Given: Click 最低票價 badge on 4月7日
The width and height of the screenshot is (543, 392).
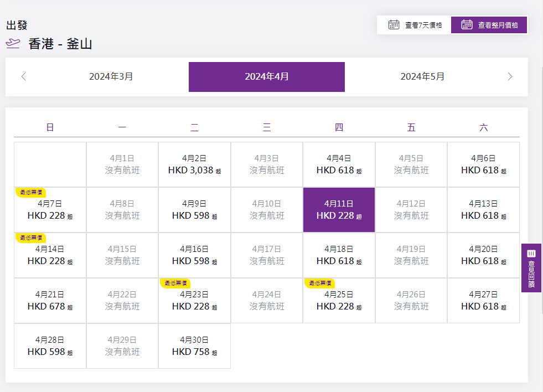Looking at the screenshot, I should [x=31, y=192].
